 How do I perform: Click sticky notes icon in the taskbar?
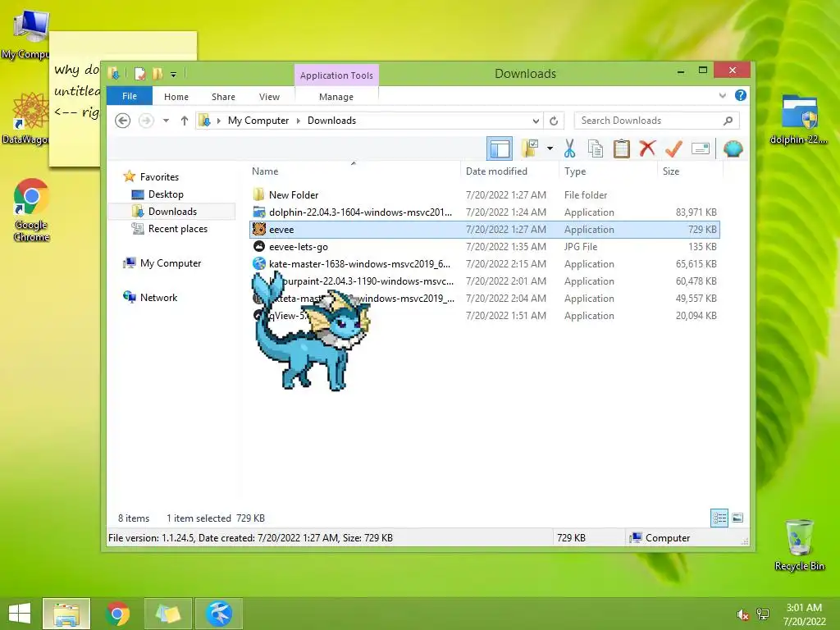coord(167,614)
